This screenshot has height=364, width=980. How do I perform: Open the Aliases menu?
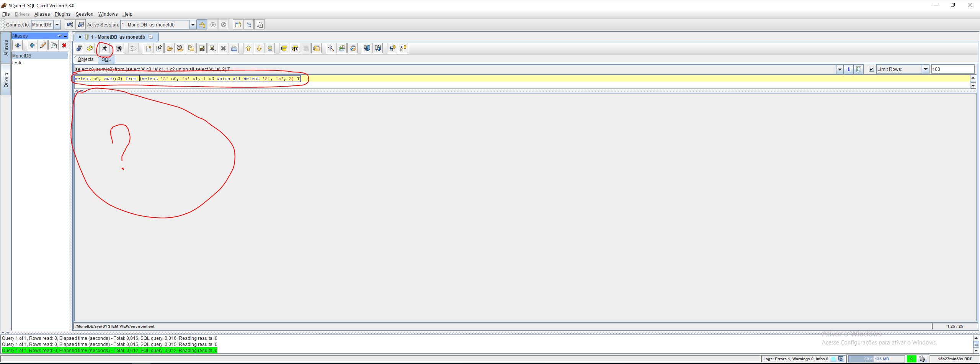tap(42, 14)
